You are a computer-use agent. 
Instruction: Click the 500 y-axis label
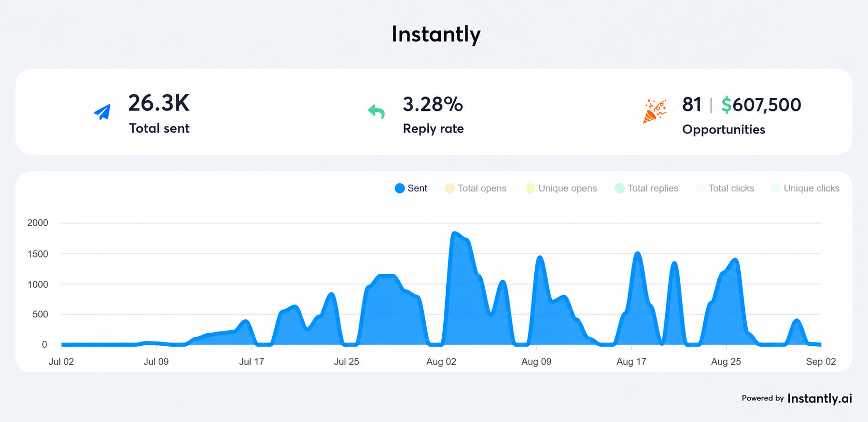click(x=40, y=314)
